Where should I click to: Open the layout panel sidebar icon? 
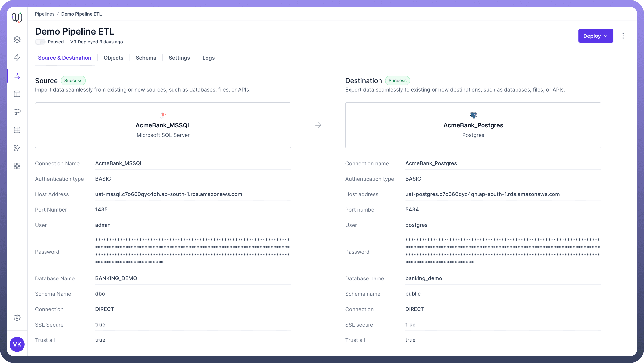(17, 94)
